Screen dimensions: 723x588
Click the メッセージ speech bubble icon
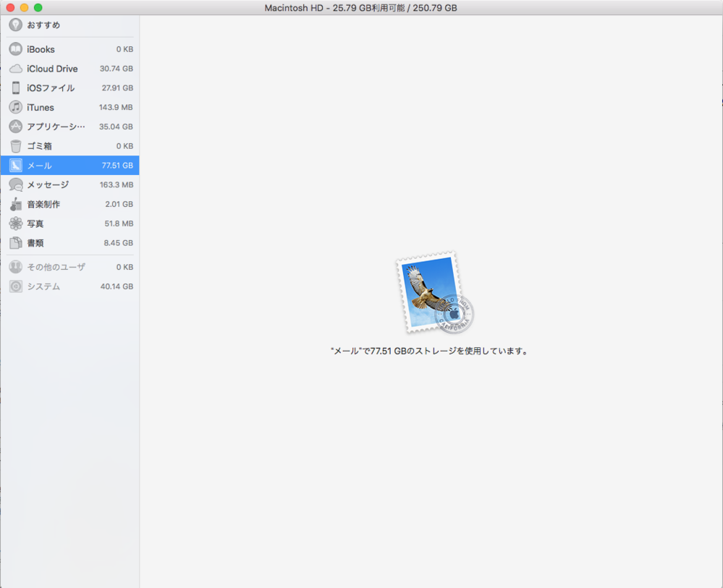[16, 184]
